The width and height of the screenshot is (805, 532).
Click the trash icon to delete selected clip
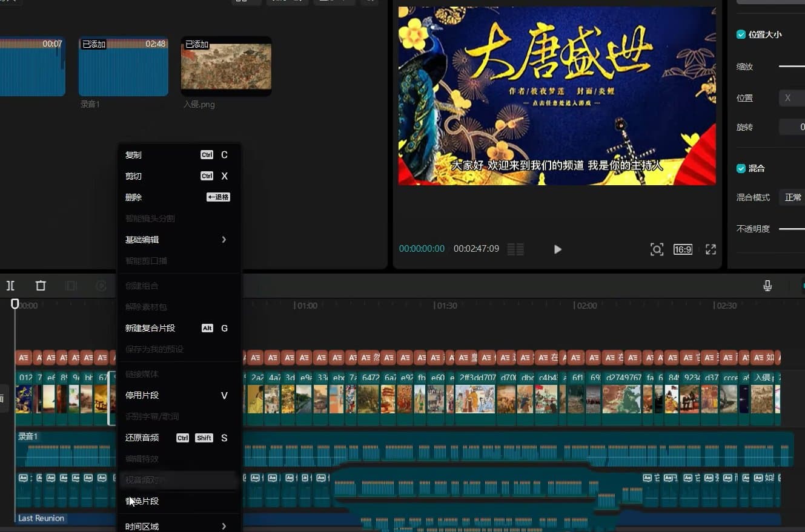point(41,285)
